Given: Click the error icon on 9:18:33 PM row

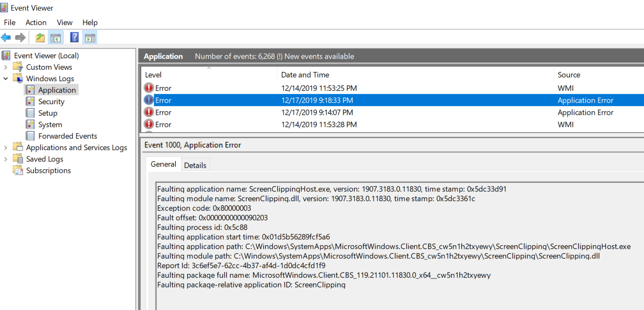Looking at the screenshot, I should pyautogui.click(x=149, y=100).
